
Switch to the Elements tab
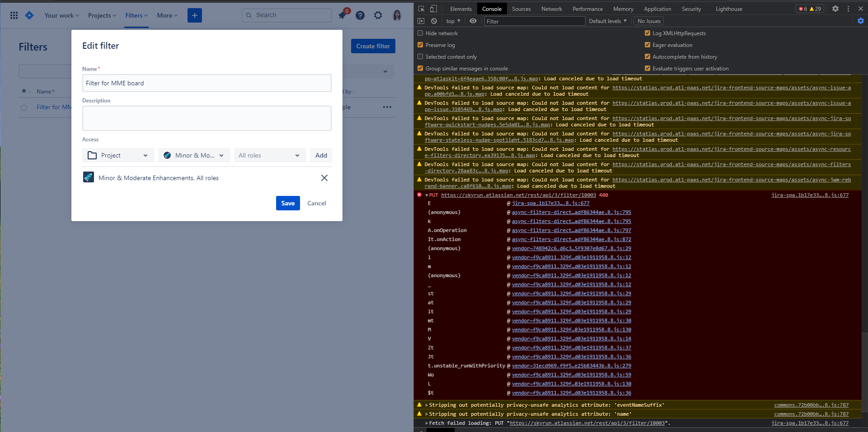pyautogui.click(x=461, y=9)
